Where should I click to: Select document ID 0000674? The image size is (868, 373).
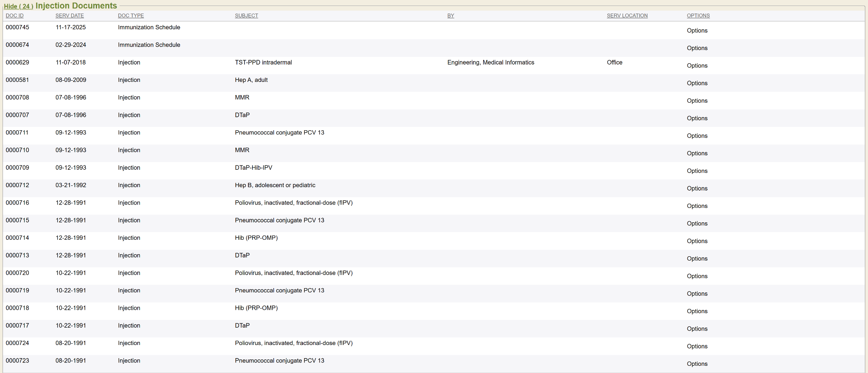click(x=17, y=45)
